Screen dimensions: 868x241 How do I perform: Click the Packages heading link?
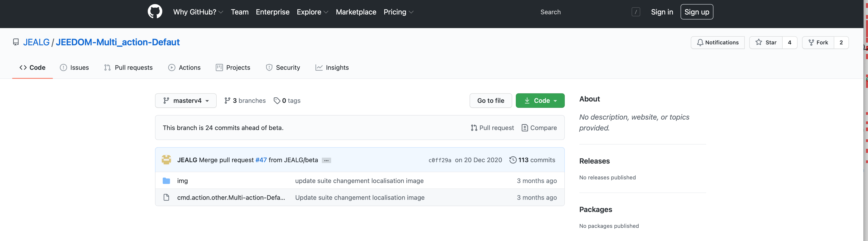tap(595, 209)
